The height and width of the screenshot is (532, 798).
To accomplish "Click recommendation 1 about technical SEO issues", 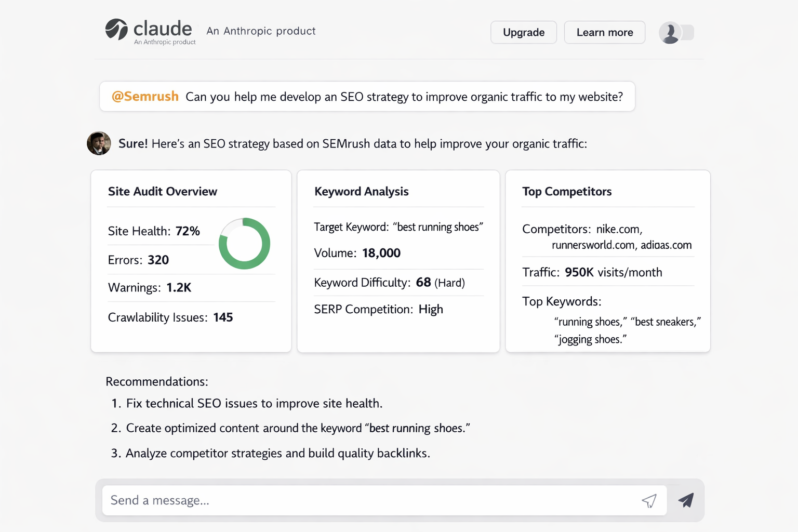I will coord(247,403).
